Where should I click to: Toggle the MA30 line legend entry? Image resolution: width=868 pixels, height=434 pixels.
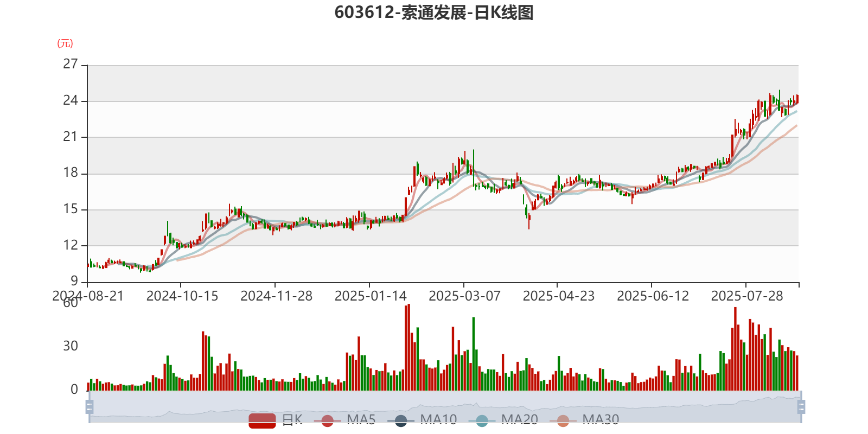click(584, 420)
